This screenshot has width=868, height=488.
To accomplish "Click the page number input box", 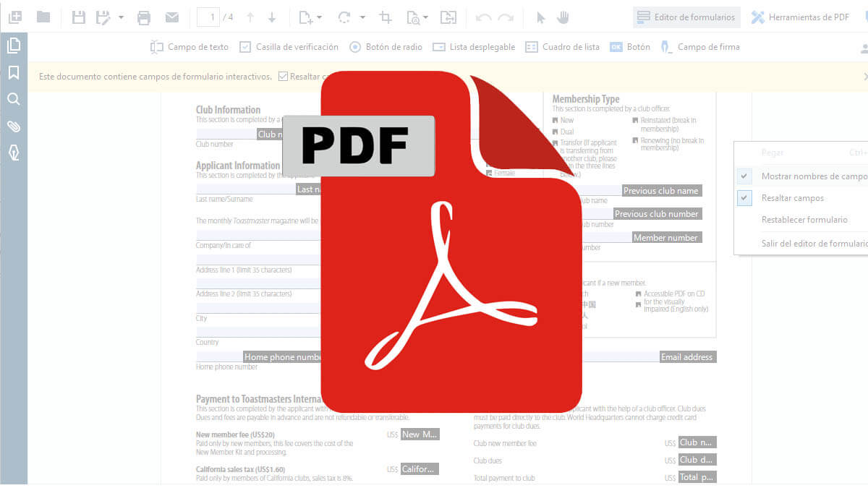I will (208, 17).
